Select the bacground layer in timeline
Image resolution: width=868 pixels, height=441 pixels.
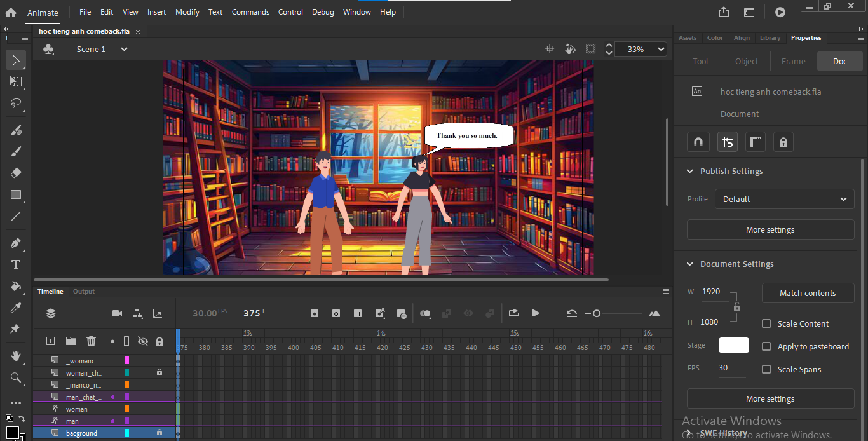pos(81,433)
